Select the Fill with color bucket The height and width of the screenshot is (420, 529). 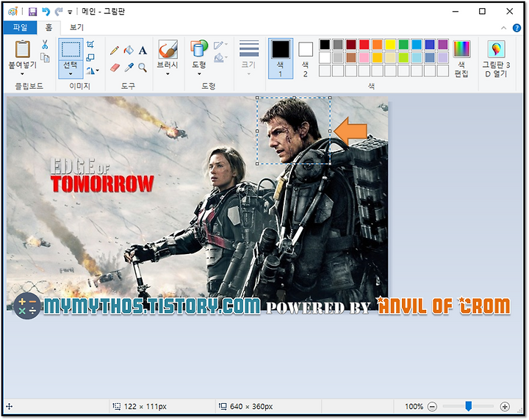(x=129, y=50)
